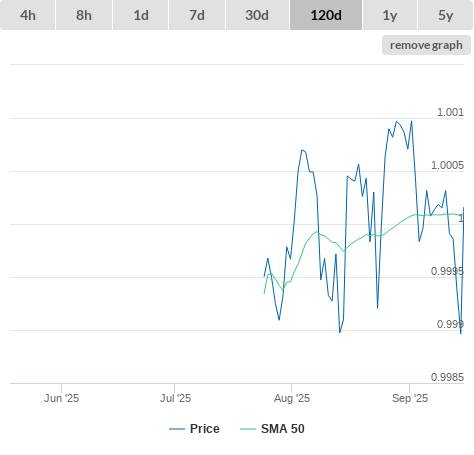The width and height of the screenshot is (474, 455).
Task: Click the remove graph button
Action: click(426, 45)
